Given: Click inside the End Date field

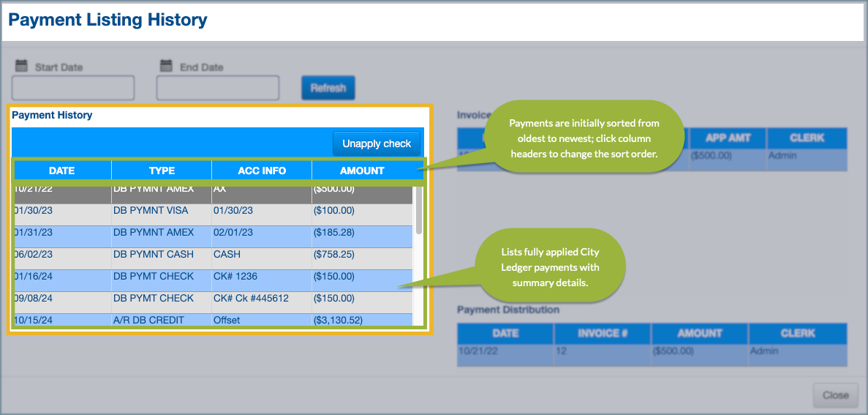Looking at the screenshot, I should click(x=218, y=88).
